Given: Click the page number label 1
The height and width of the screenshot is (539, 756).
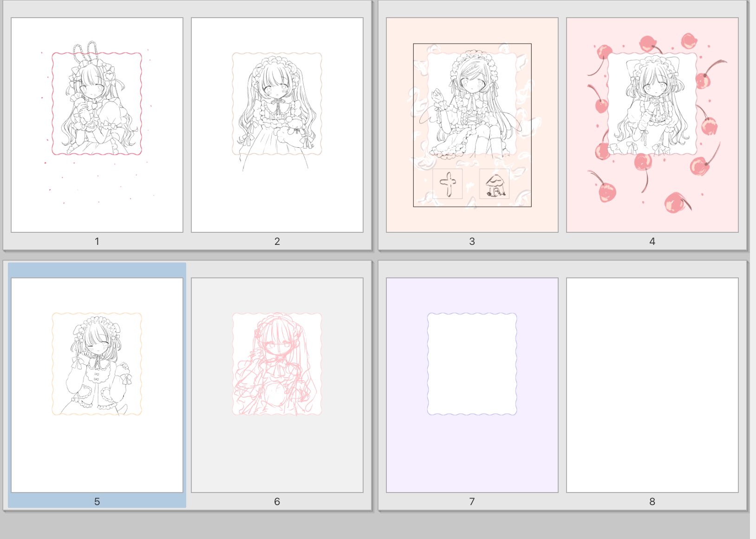Looking at the screenshot, I should (97, 241).
